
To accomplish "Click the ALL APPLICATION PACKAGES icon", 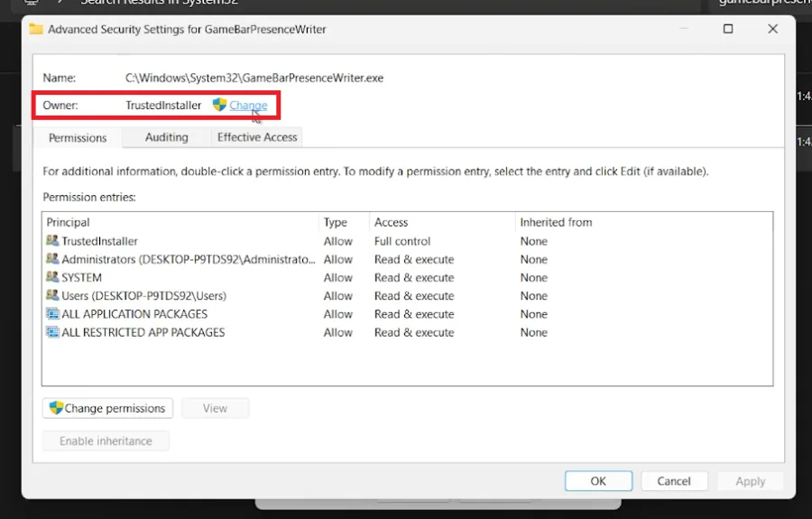I will 52,313.
